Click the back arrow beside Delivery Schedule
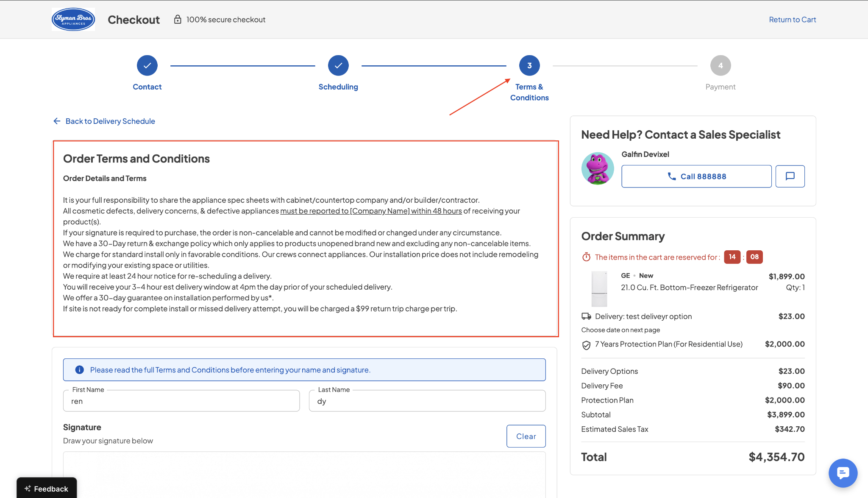868x498 pixels. [57, 121]
